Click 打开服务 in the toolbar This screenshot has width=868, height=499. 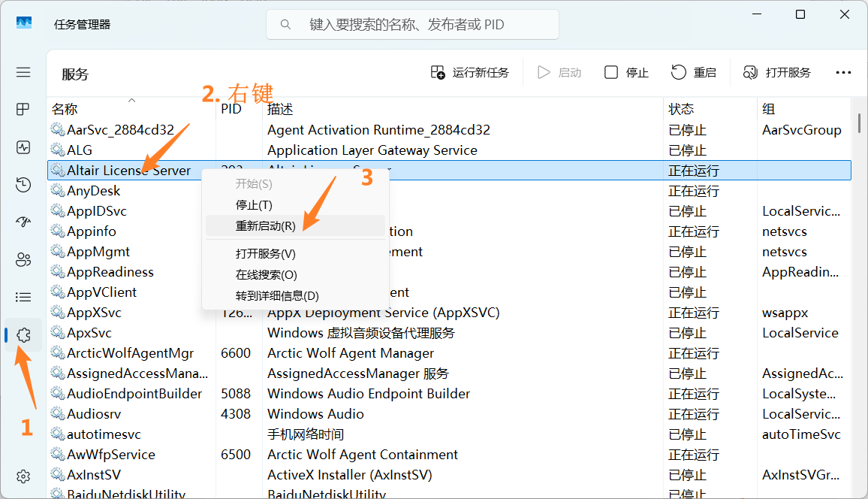(x=777, y=72)
